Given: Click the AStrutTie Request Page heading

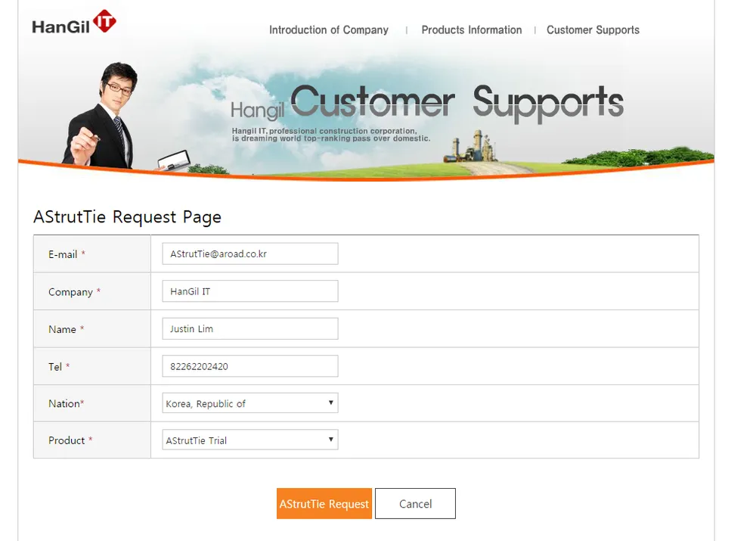Looking at the screenshot, I should coord(127,217).
